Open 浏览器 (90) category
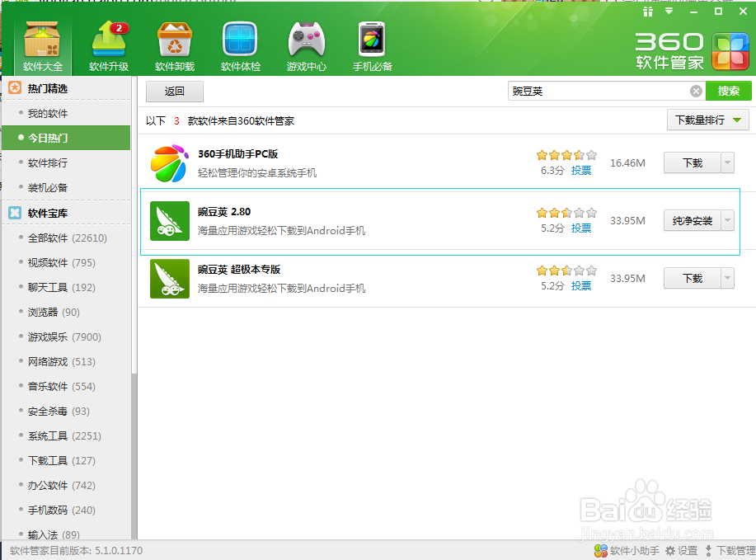The width and height of the screenshot is (756, 560). pos(66,312)
